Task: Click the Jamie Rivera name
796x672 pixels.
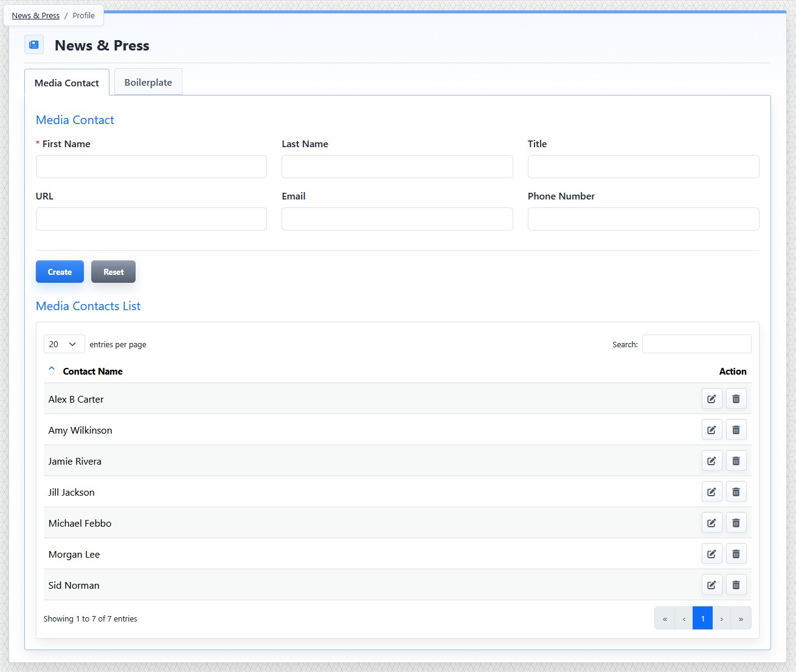Action: click(x=75, y=461)
